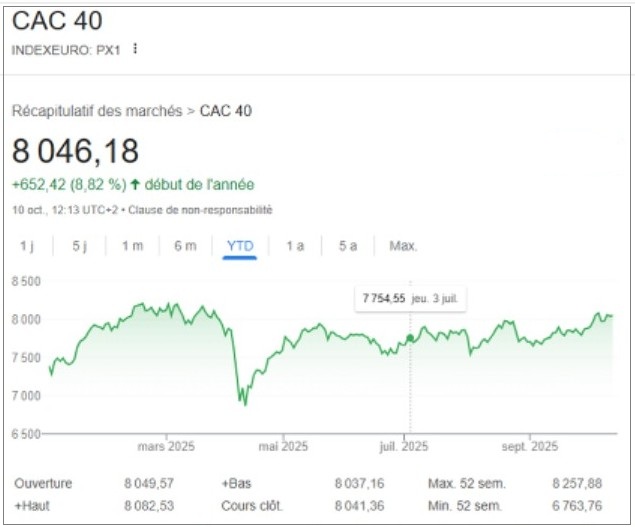The image size is (635, 527).
Task: Select the Max. time range tab
Action: click(x=403, y=246)
